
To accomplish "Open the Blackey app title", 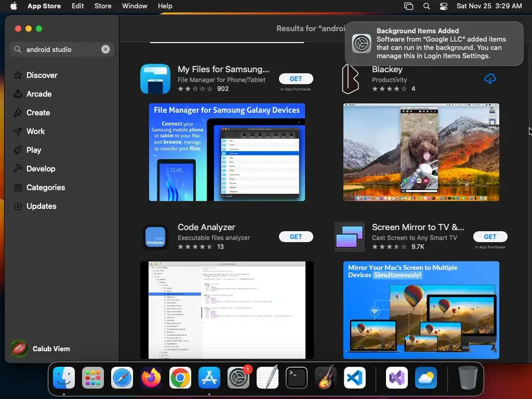I will point(387,69).
